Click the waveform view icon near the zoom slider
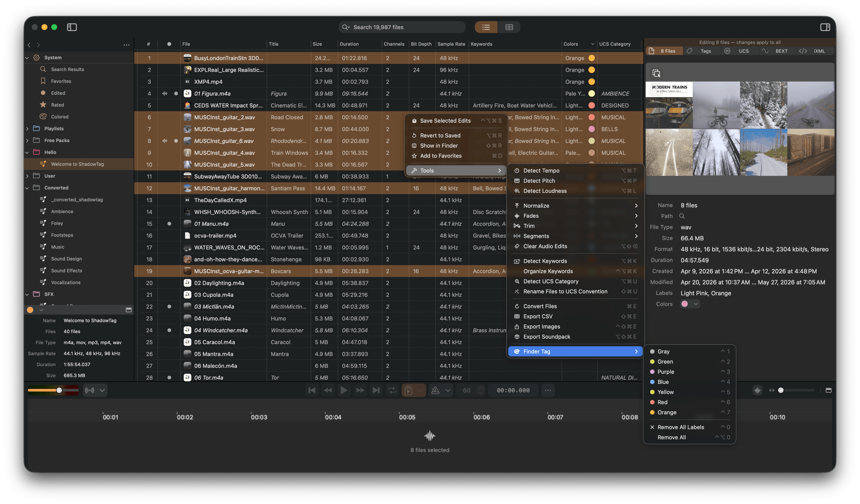 757,390
